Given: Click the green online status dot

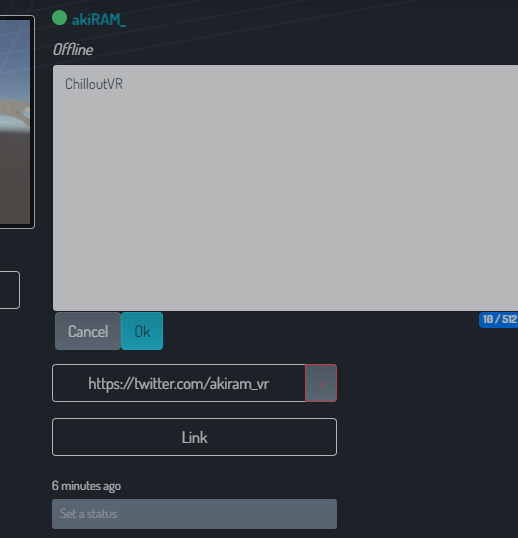Looking at the screenshot, I should click(x=59, y=18).
